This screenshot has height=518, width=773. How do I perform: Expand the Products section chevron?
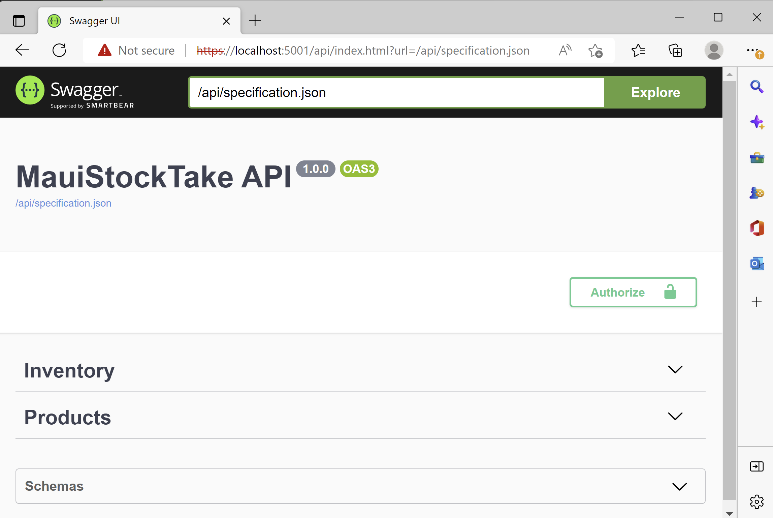(x=675, y=416)
